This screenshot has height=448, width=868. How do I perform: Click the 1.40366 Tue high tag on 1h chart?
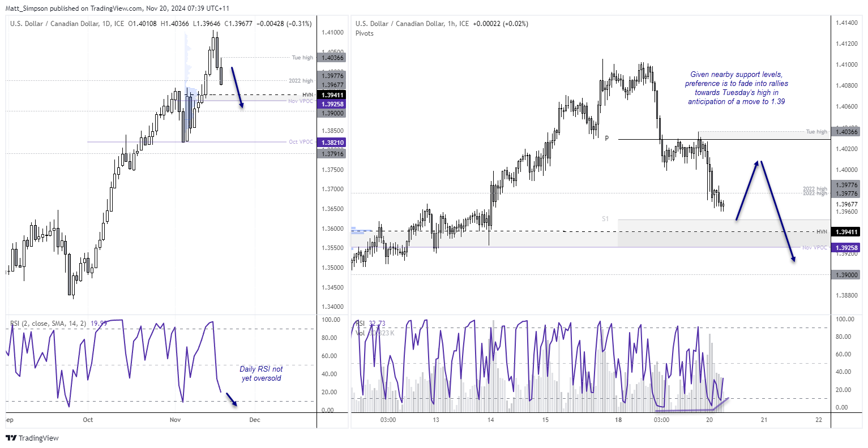click(x=845, y=132)
